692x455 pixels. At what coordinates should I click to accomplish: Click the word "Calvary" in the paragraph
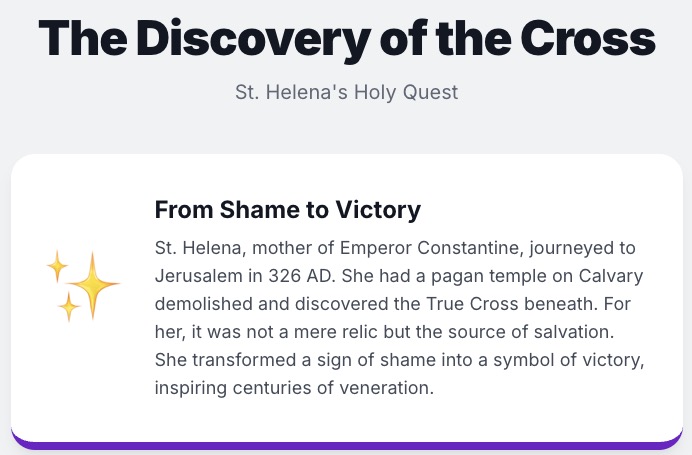609,275
